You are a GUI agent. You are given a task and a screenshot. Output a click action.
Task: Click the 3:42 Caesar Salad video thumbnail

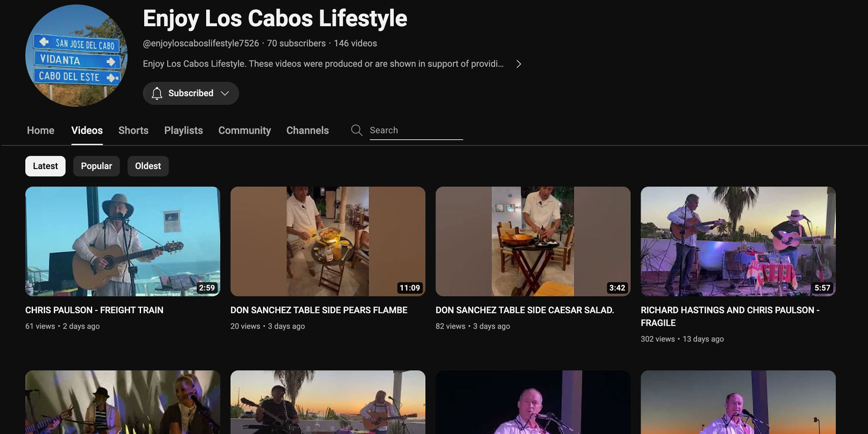click(x=533, y=241)
